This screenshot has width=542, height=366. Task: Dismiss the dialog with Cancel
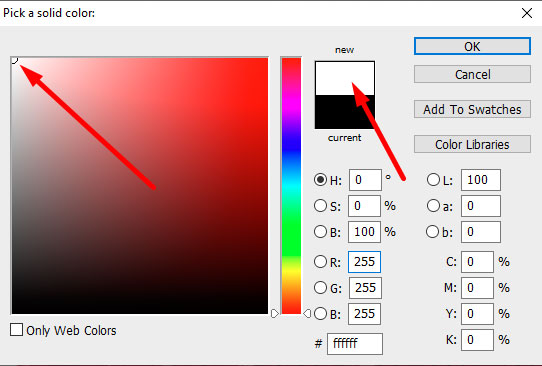tap(472, 74)
